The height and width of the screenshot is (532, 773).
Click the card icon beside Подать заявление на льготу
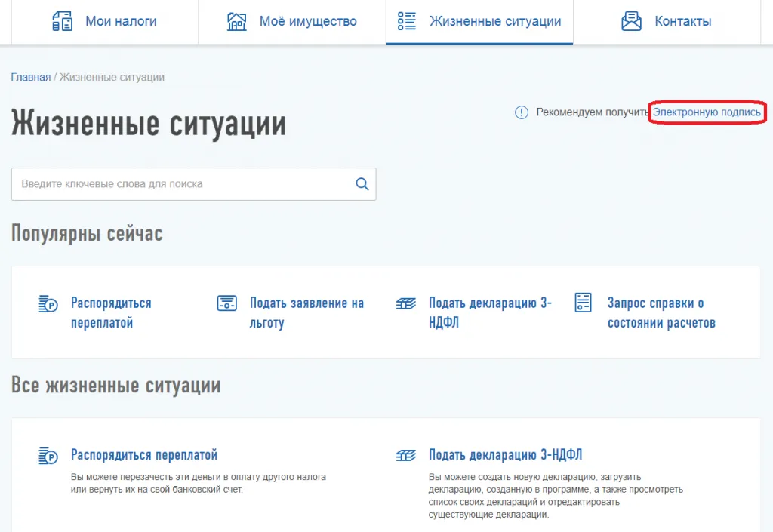[226, 303]
